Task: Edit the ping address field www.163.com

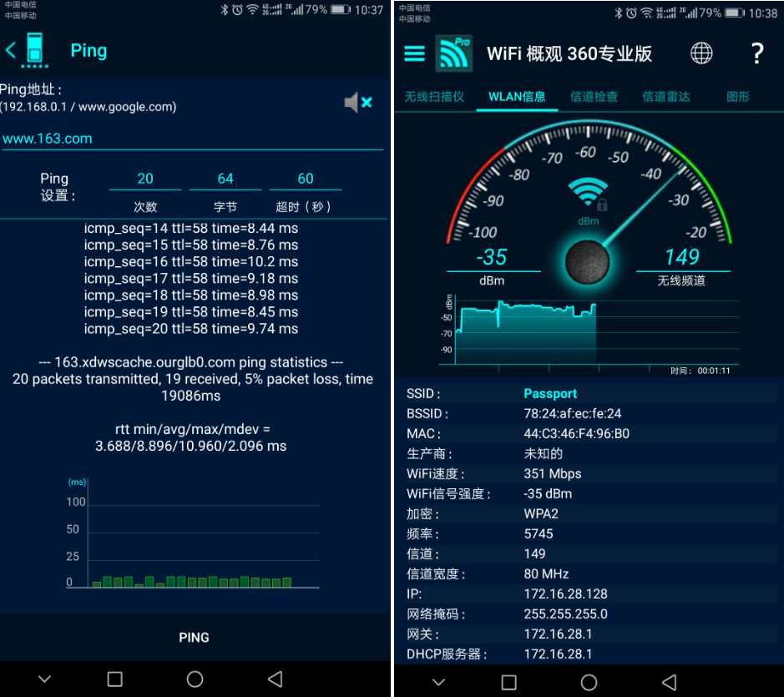Action: [x=192, y=139]
